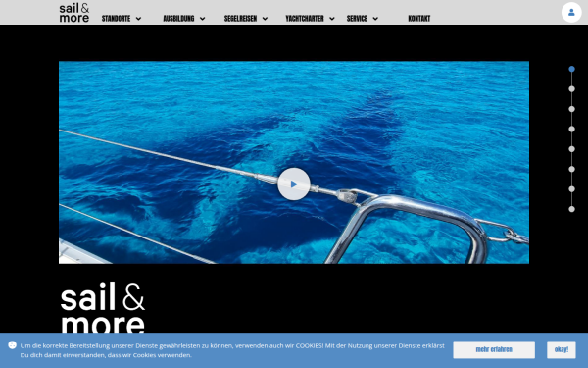Play the sailing video
The height and width of the screenshot is (368, 588).
coord(294,184)
